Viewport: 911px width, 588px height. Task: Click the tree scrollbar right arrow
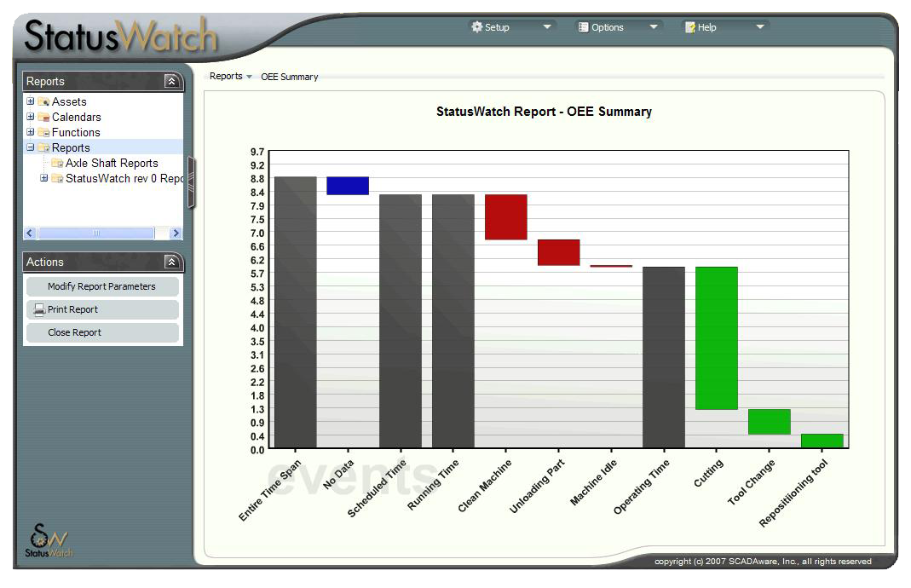(x=176, y=233)
